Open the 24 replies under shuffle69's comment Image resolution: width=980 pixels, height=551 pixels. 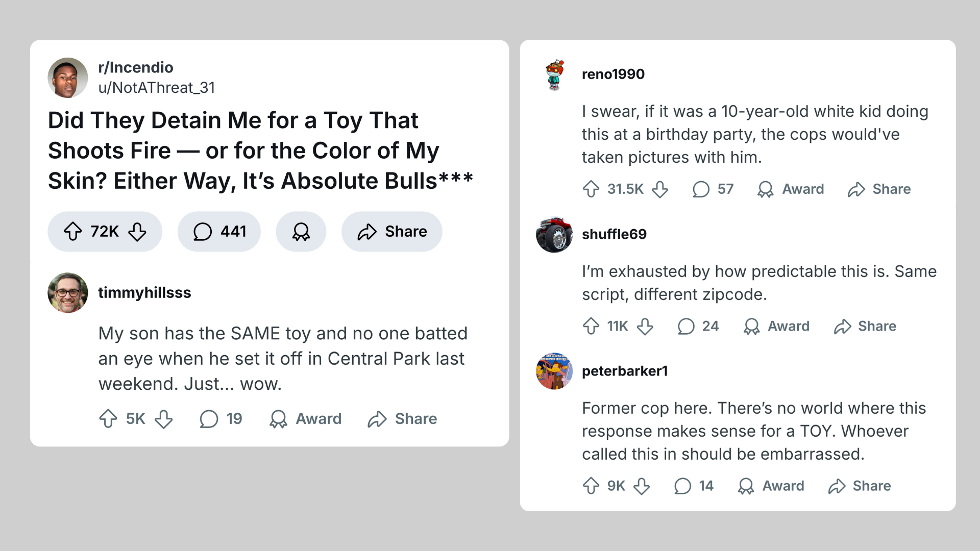(698, 327)
